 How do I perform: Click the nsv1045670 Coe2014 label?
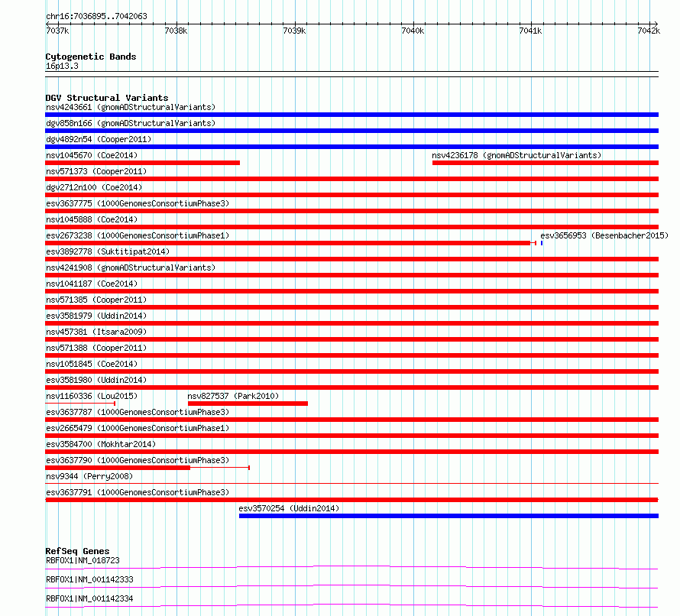tap(92, 155)
